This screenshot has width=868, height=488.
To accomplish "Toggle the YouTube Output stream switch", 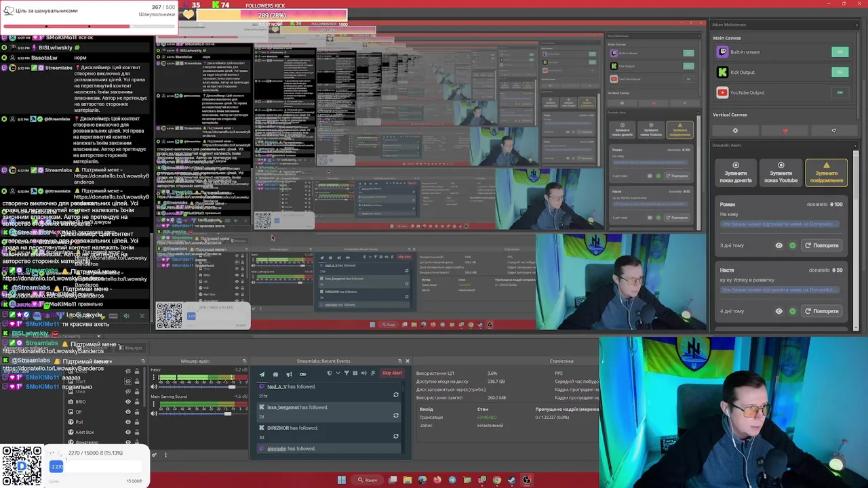I will coord(840,93).
